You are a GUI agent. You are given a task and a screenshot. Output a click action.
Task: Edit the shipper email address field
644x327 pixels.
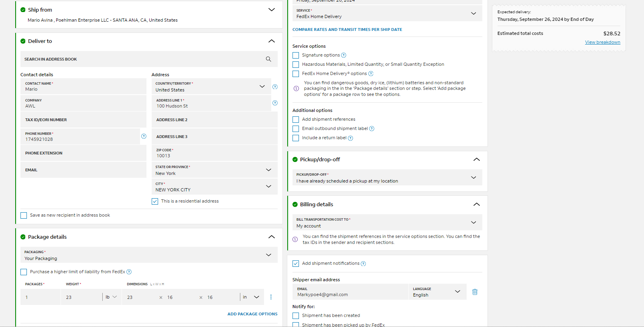(351, 292)
